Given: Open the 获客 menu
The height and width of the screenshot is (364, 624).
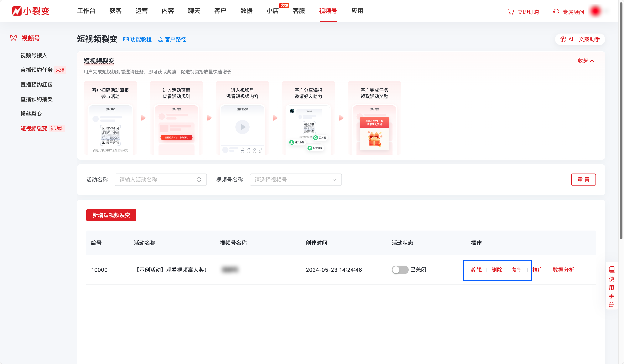Looking at the screenshot, I should coord(116,11).
